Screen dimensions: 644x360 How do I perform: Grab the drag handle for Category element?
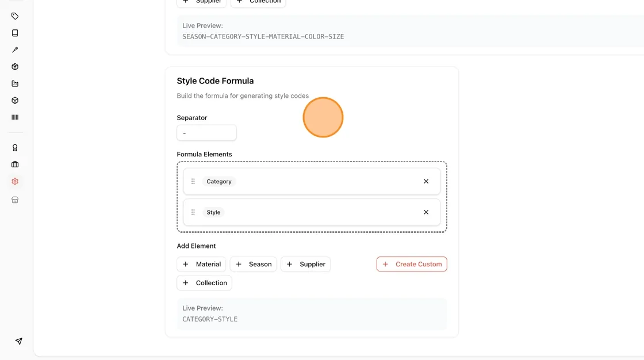coord(193,181)
